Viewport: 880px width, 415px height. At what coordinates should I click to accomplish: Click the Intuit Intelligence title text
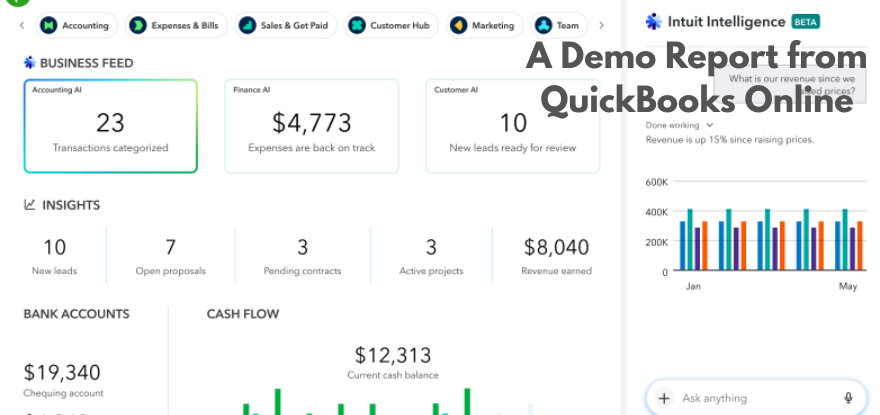(x=726, y=22)
